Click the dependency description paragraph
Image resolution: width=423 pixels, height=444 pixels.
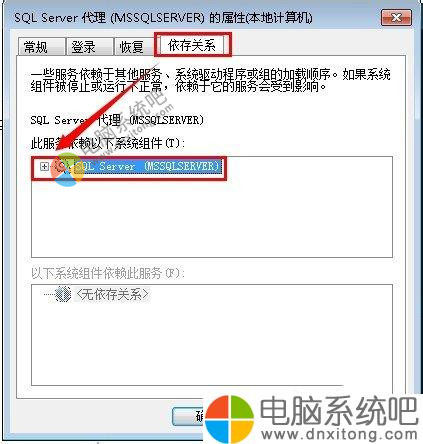pyautogui.click(x=210, y=80)
